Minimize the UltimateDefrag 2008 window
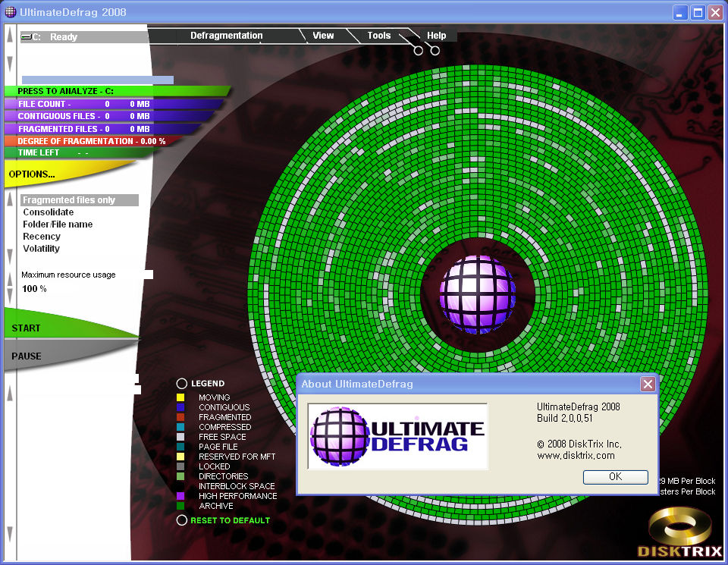This screenshot has height=565, width=728. 680,13
